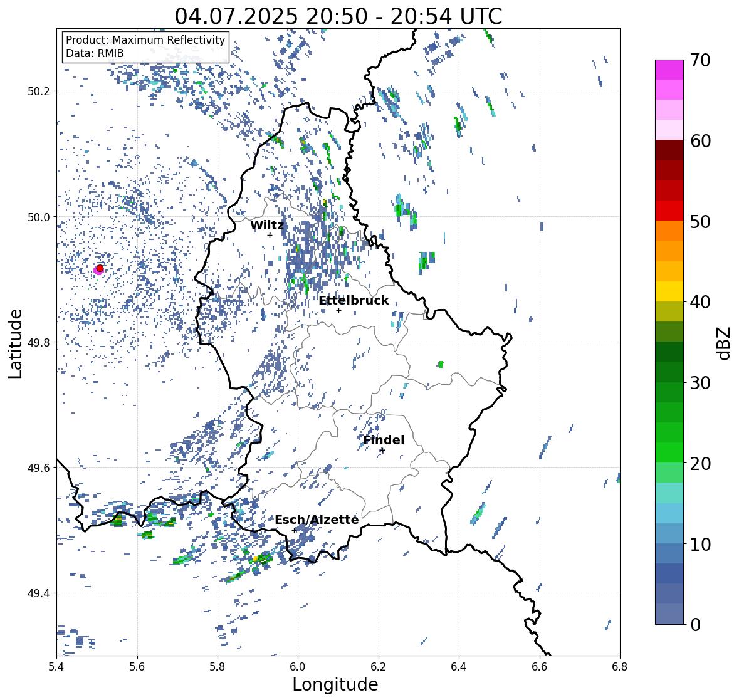This screenshot has width=739, height=700.
Task: Click the 5.4 longitude tick label
Action: [56, 666]
